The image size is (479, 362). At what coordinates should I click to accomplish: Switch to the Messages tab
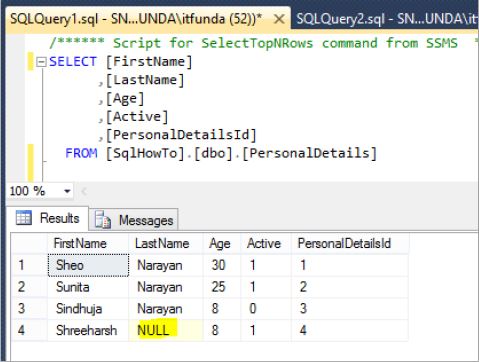tap(134, 220)
